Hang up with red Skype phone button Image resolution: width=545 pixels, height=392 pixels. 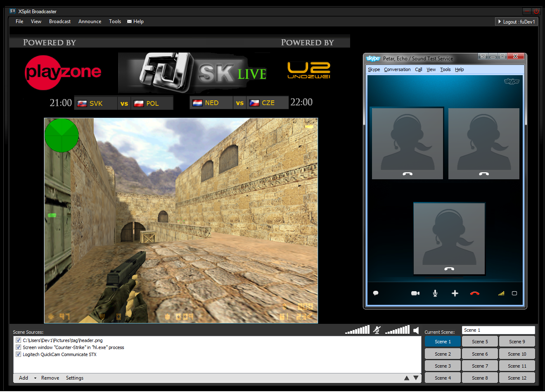475,293
